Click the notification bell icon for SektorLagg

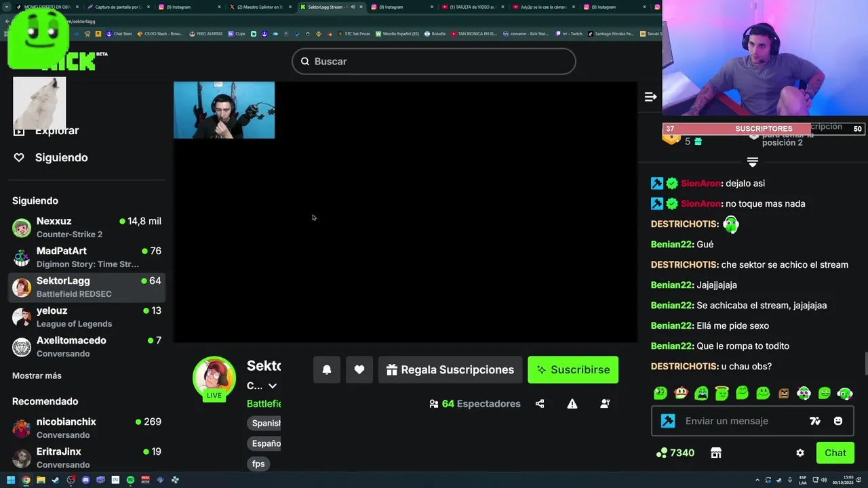click(326, 369)
